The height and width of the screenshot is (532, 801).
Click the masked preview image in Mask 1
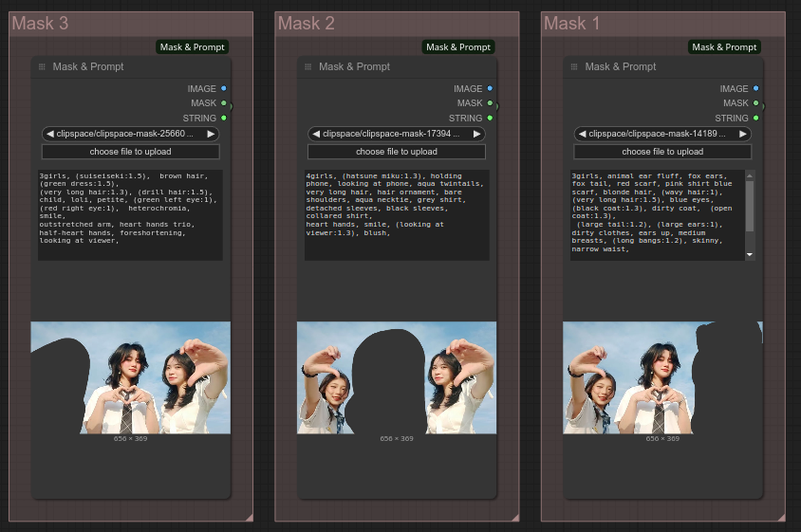[x=662, y=377]
